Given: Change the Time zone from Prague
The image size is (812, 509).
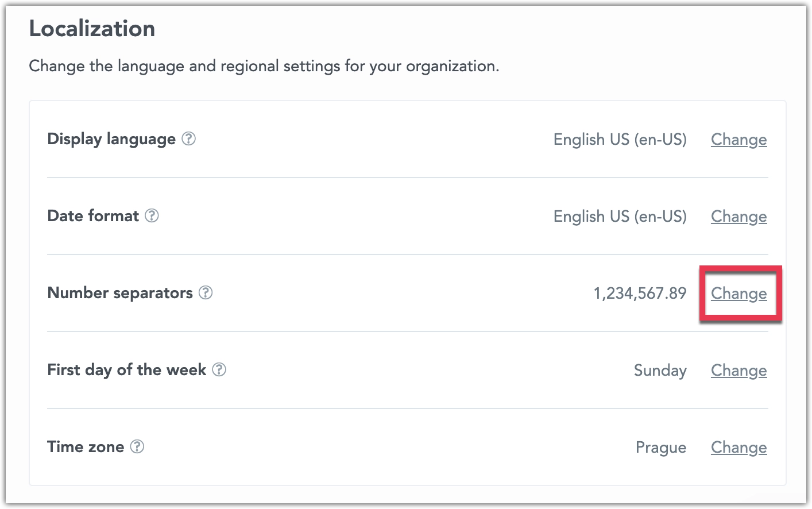Looking at the screenshot, I should 738,447.
